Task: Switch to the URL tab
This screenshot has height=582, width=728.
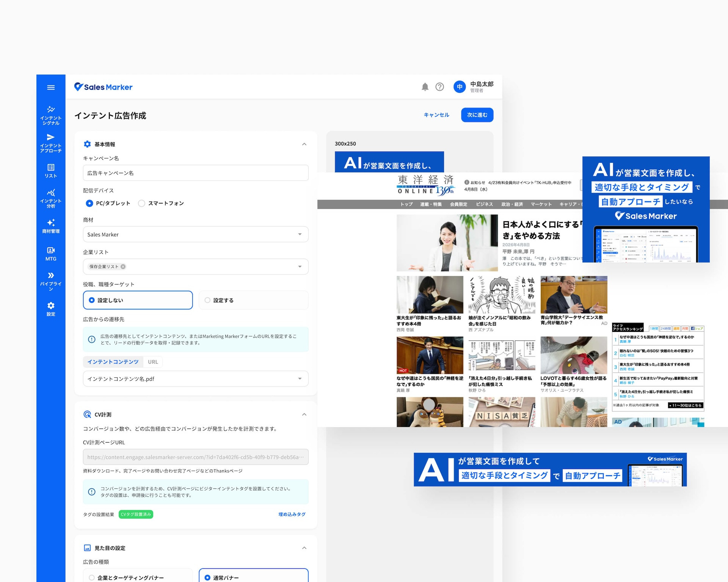Action: click(x=153, y=362)
